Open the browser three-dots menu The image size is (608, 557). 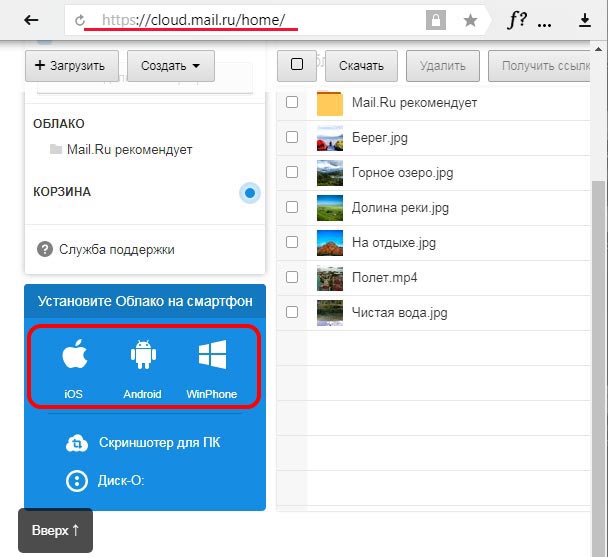544,25
